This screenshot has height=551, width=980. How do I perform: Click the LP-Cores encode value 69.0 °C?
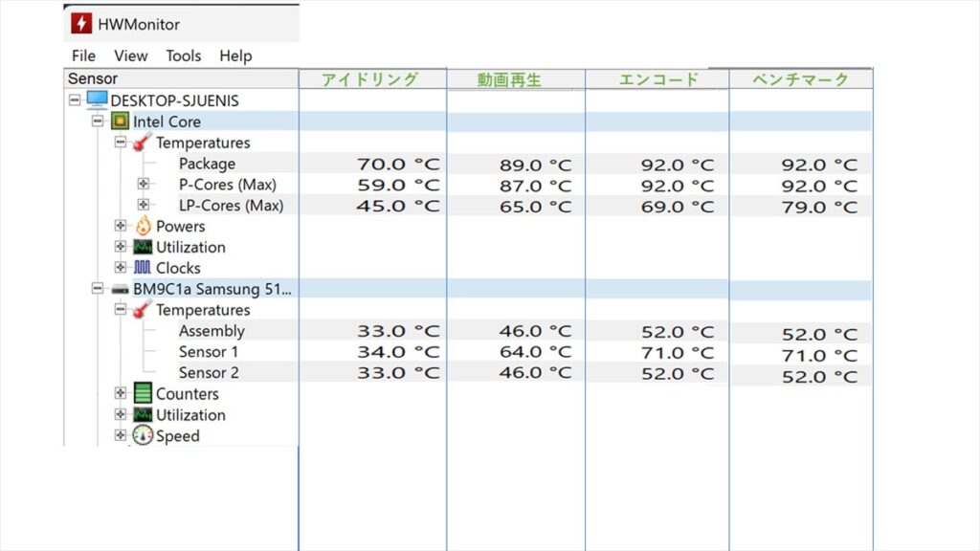[677, 207]
